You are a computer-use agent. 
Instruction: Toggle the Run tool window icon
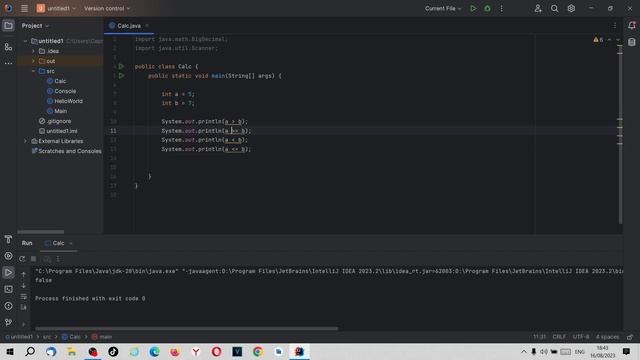point(8,273)
